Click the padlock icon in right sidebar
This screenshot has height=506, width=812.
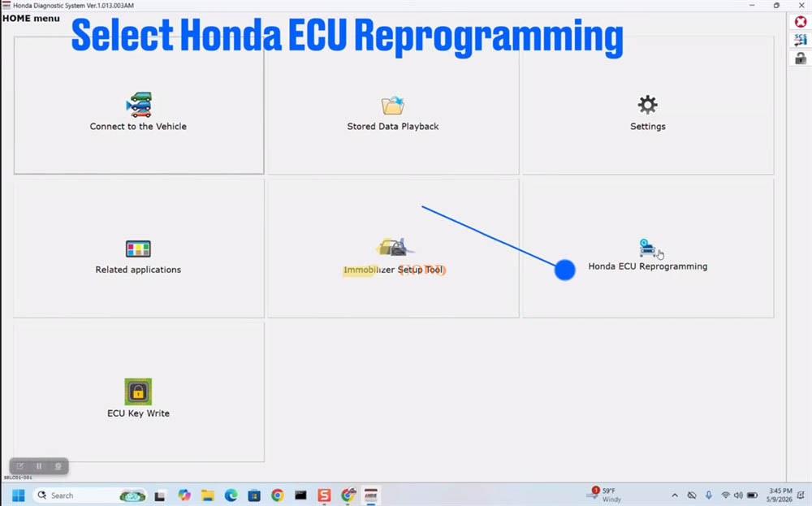[x=801, y=58]
